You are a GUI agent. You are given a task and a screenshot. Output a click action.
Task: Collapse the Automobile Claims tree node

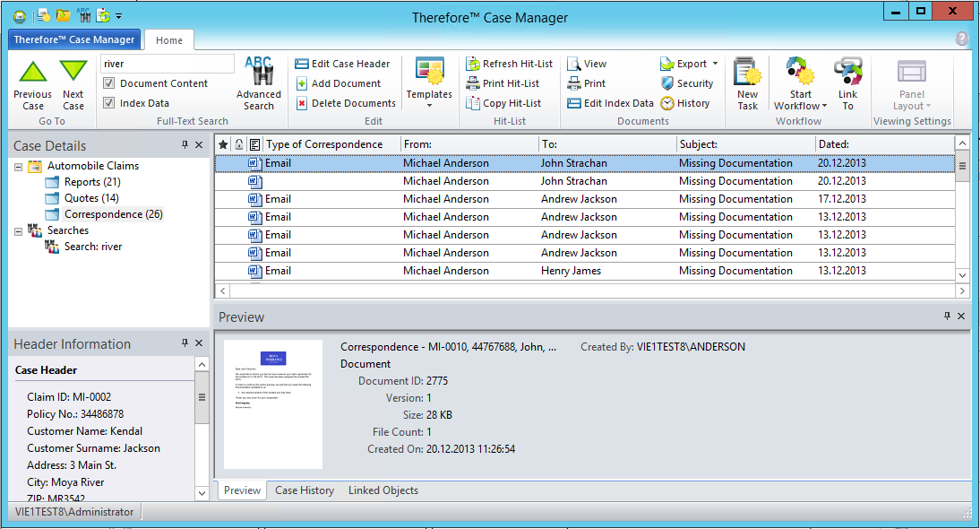tap(19, 166)
